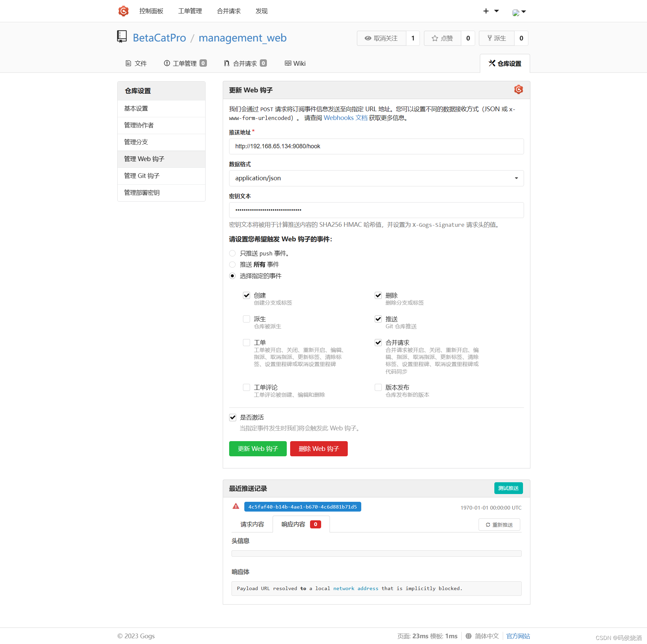This screenshot has height=644, width=647.
Task: Click the green 更新 Web 钩子 button
Action: point(258,449)
